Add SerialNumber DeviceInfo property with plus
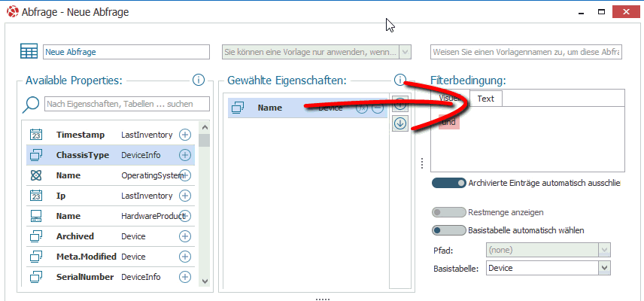Viewport: 644px width, 301px height. click(185, 277)
